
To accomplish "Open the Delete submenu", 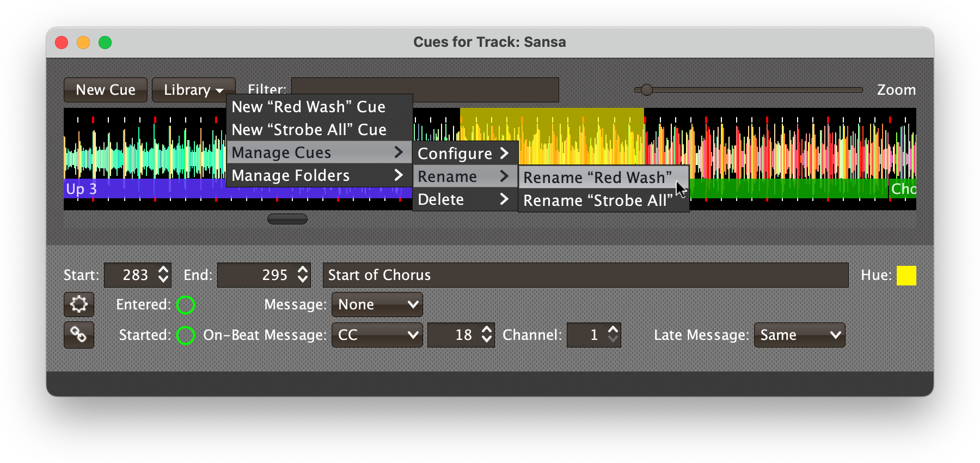I will [x=465, y=199].
